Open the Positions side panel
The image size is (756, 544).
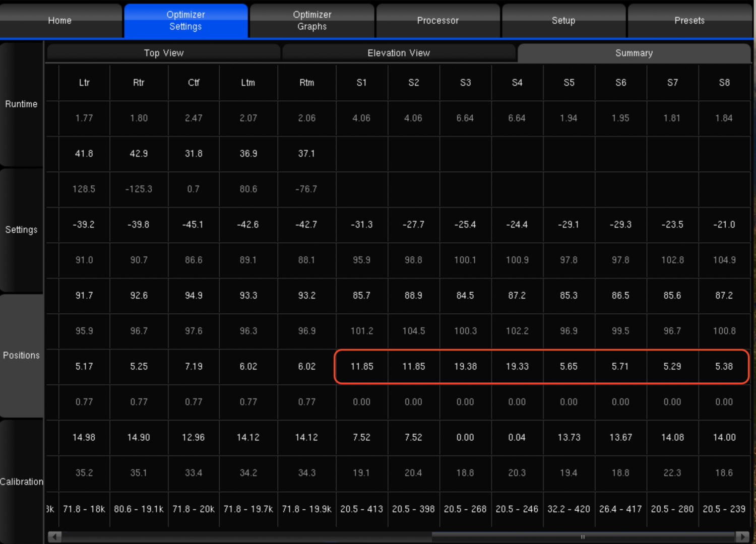click(21, 356)
